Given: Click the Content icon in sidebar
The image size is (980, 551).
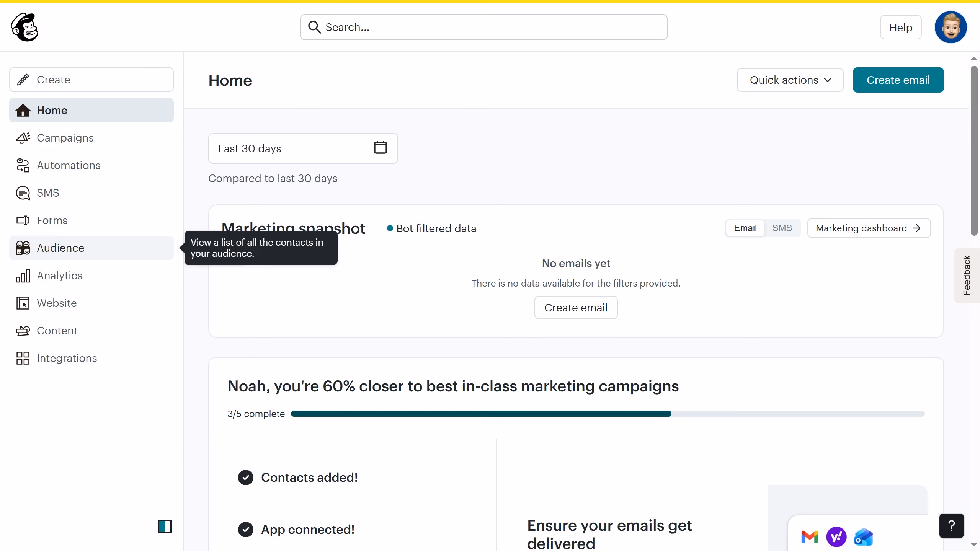Looking at the screenshot, I should [x=23, y=331].
